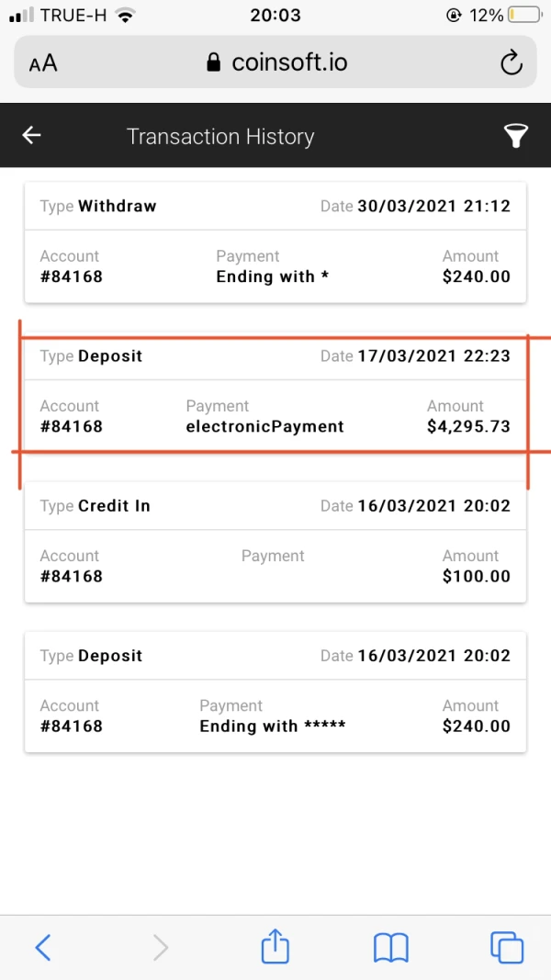Tap the Safari share icon

click(275, 946)
